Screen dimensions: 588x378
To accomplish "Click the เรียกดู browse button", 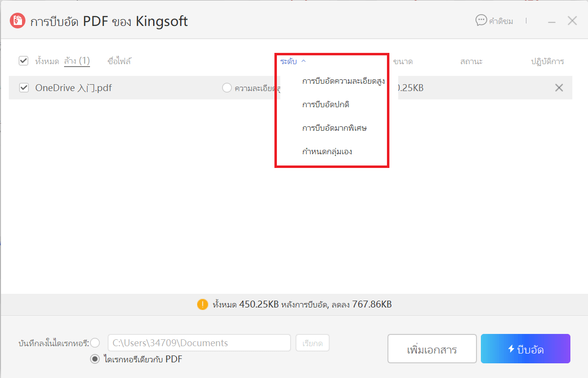I will 313,343.
